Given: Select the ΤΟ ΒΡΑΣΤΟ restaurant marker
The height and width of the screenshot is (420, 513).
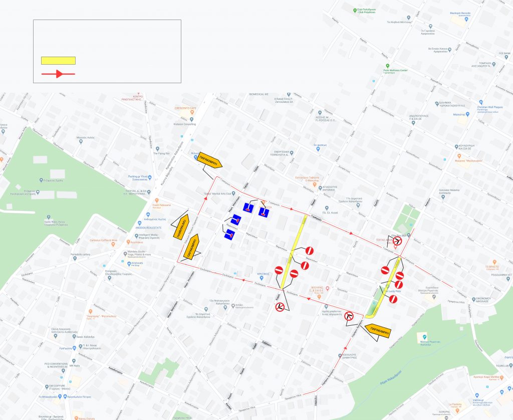Looking at the screenshot, I should click(x=494, y=262).
